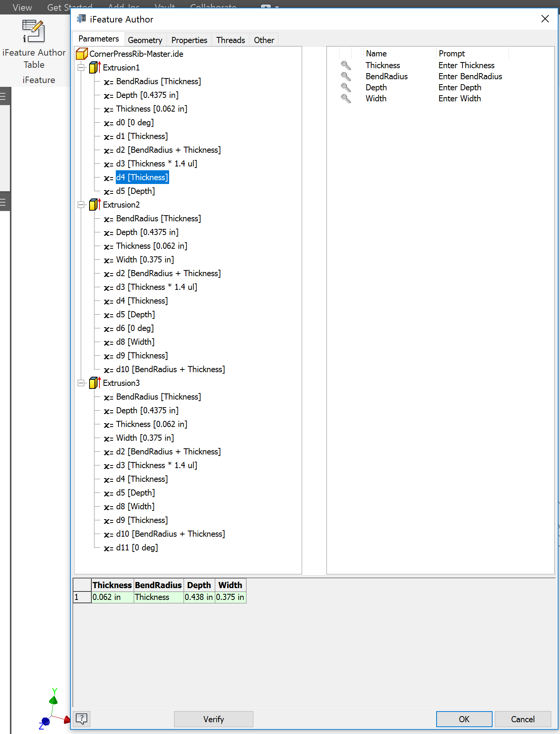This screenshot has width=560, height=734.
Task: Open the View ribbon tab
Action: (22, 7)
